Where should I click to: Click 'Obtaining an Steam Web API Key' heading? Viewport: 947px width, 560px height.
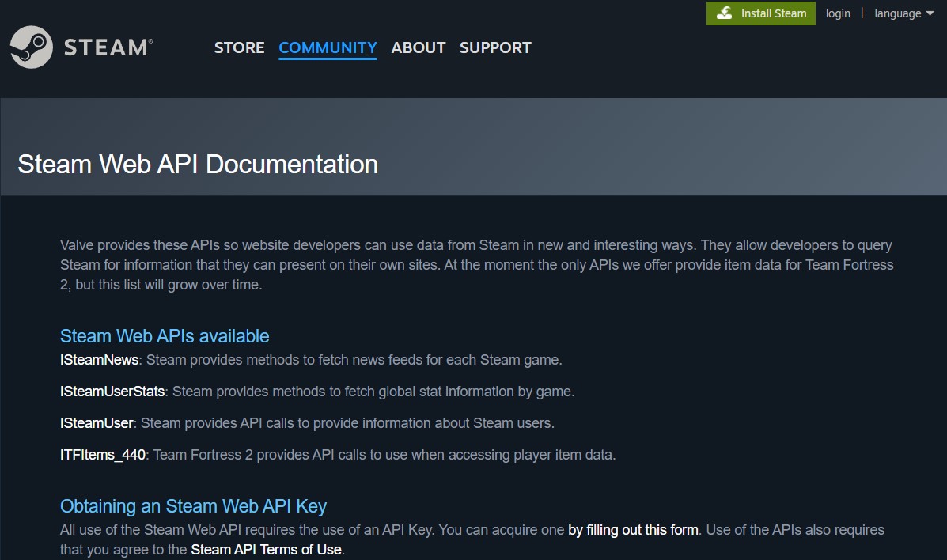193,506
